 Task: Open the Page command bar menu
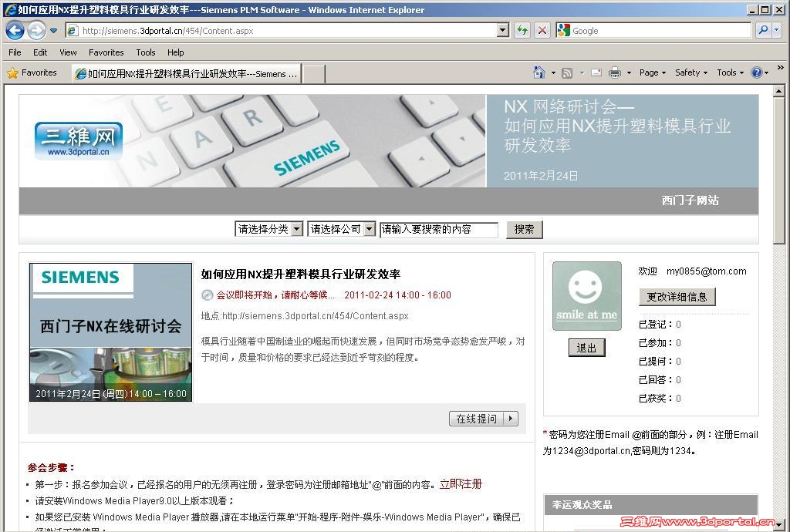tap(653, 73)
